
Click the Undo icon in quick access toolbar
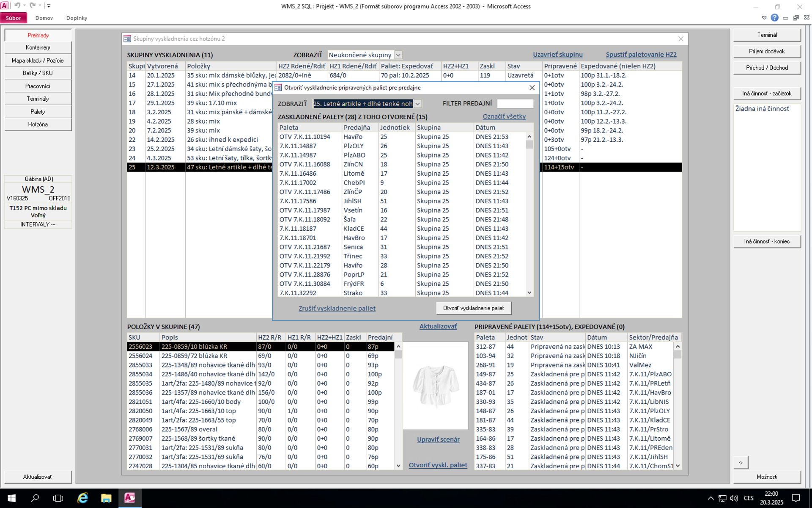(17, 6)
